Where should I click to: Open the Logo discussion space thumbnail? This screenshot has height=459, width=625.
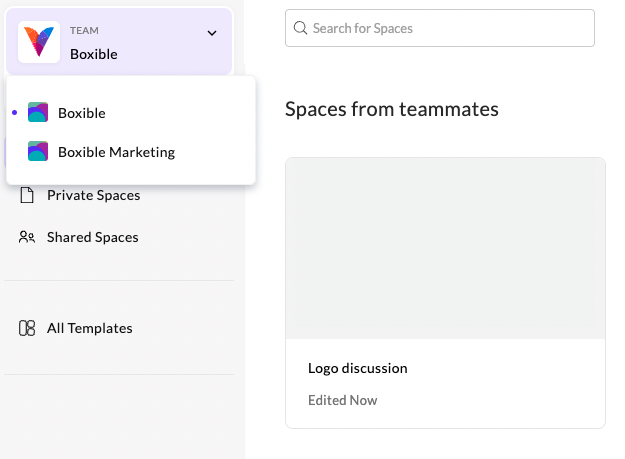(x=445, y=248)
